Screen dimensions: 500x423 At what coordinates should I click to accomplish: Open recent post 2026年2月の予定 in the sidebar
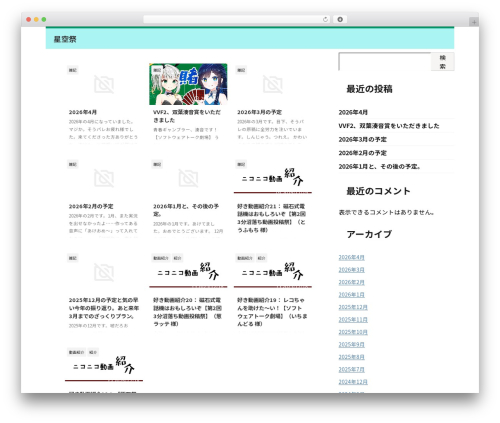(363, 153)
